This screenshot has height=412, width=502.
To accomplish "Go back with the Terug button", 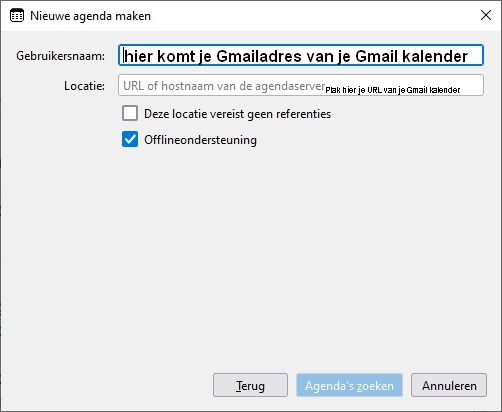I will tap(250, 385).
